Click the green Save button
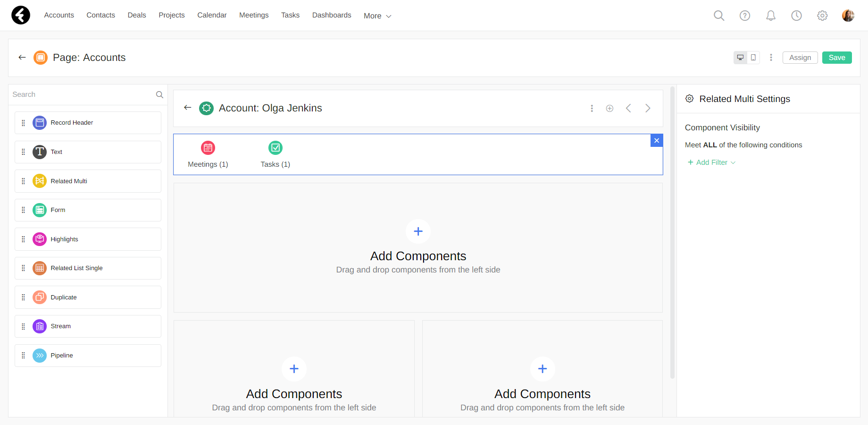This screenshot has height=425, width=868. coord(837,58)
